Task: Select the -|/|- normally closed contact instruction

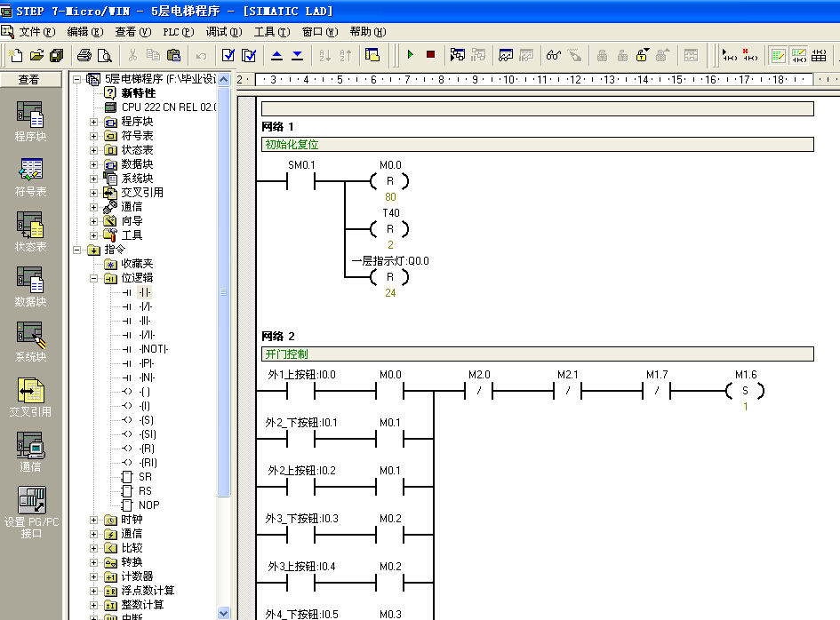Action: (x=145, y=306)
